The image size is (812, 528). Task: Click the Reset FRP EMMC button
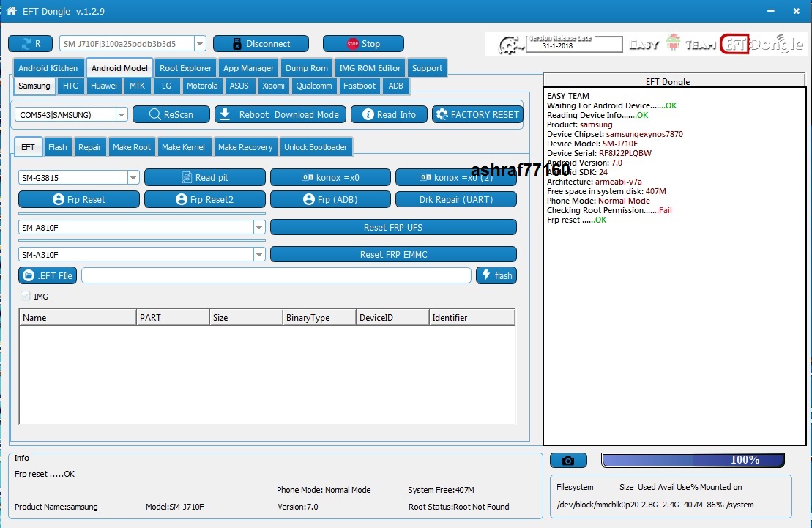pos(393,254)
